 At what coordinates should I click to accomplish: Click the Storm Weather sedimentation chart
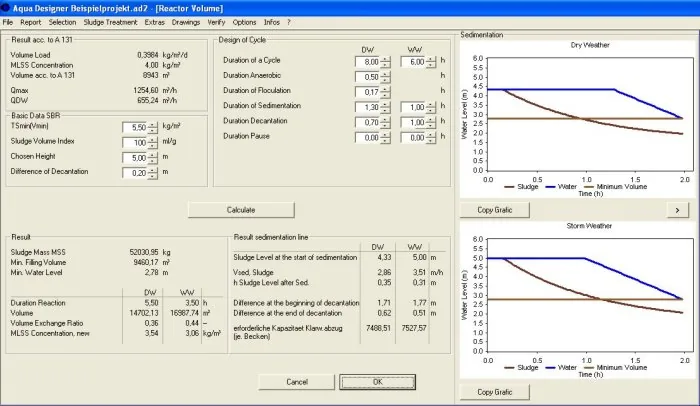577,300
